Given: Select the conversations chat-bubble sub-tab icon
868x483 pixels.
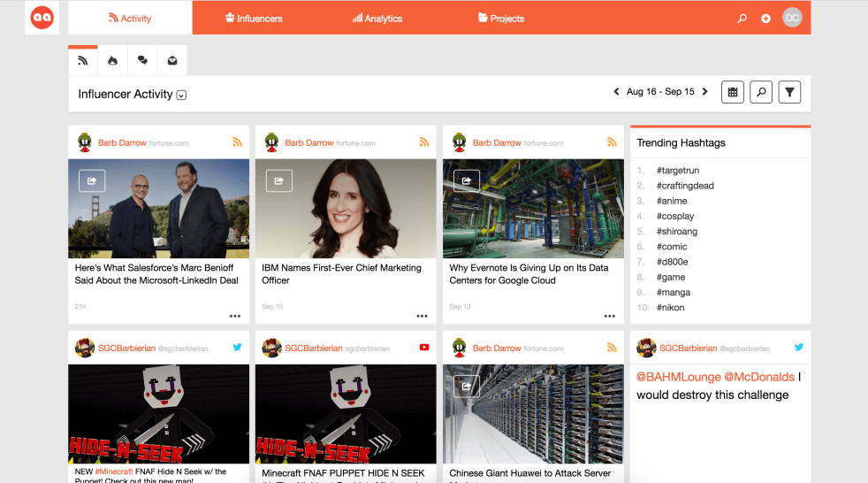Looking at the screenshot, I should pyautogui.click(x=143, y=60).
